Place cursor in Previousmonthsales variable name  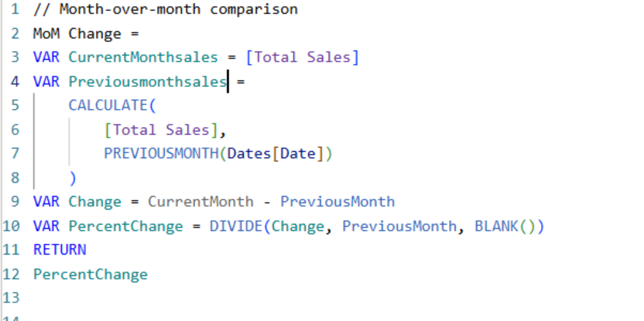click(148, 82)
